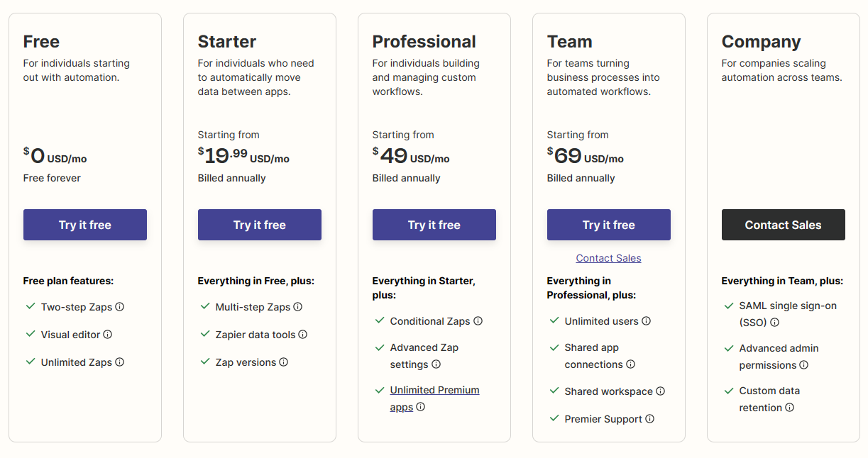The width and height of the screenshot is (868, 458).
Task: Click Try it free under Free plan
Action: [85, 225]
